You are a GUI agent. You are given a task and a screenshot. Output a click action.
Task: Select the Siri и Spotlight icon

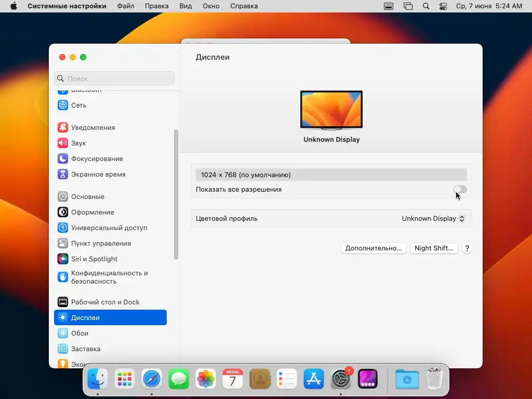click(x=63, y=259)
